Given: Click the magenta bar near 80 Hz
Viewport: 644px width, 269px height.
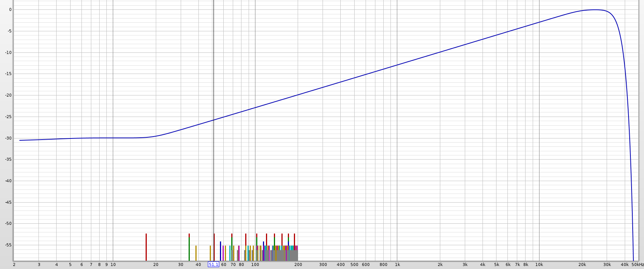Looking at the screenshot, I should 239,253.
